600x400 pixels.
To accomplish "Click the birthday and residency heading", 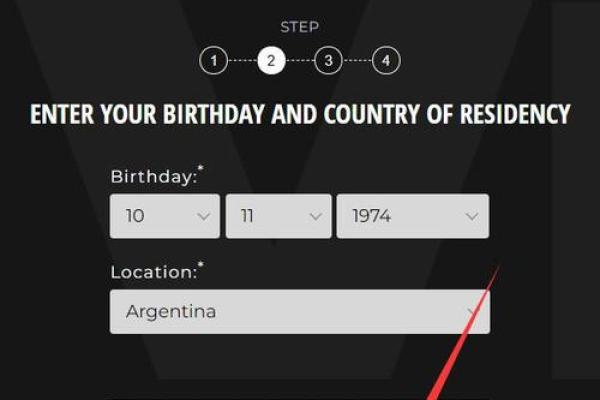I will [300, 114].
